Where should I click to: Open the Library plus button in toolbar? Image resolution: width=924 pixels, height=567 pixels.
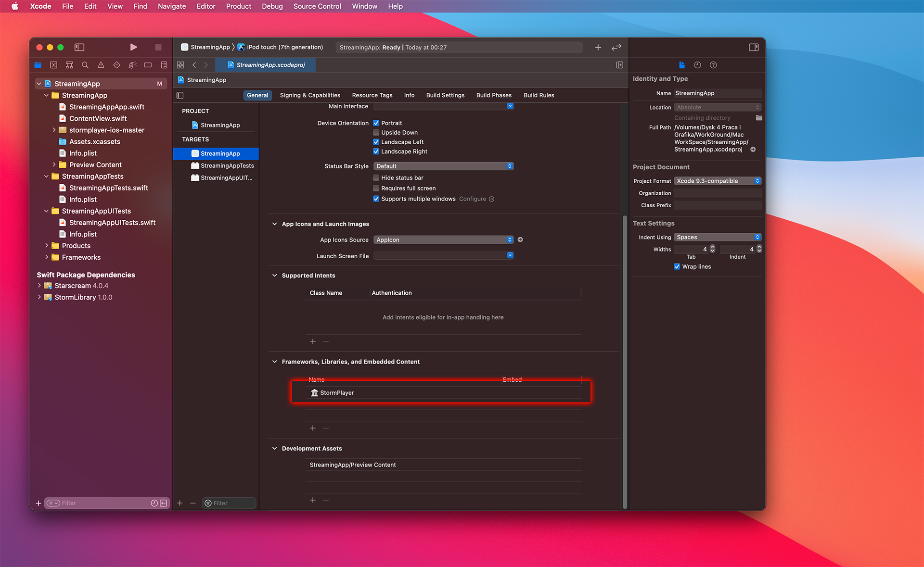click(598, 47)
